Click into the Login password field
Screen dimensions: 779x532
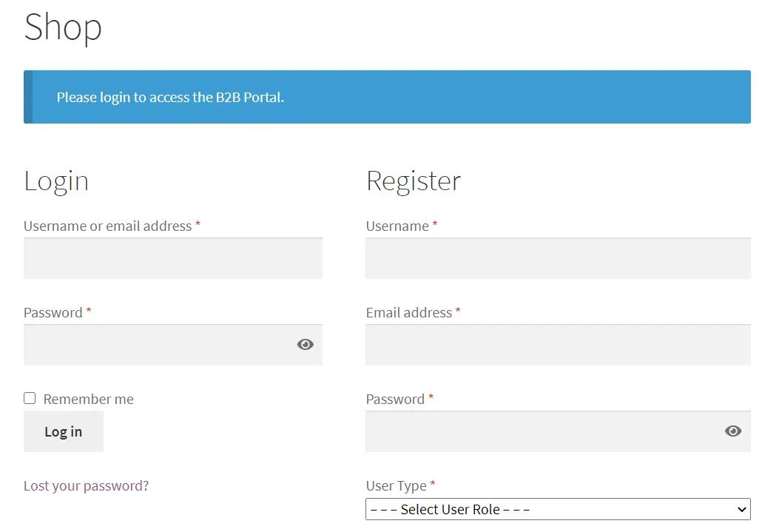[155, 345]
